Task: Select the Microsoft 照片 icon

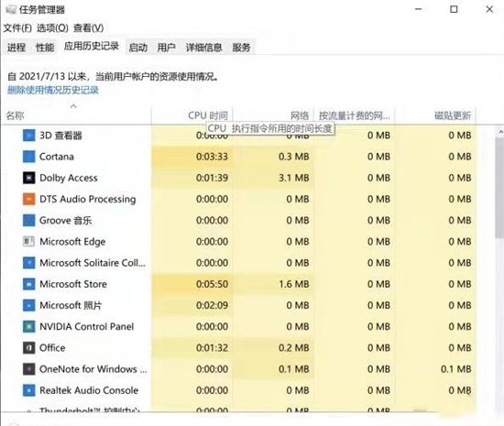Action: pyautogui.click(x=29, y=305)
